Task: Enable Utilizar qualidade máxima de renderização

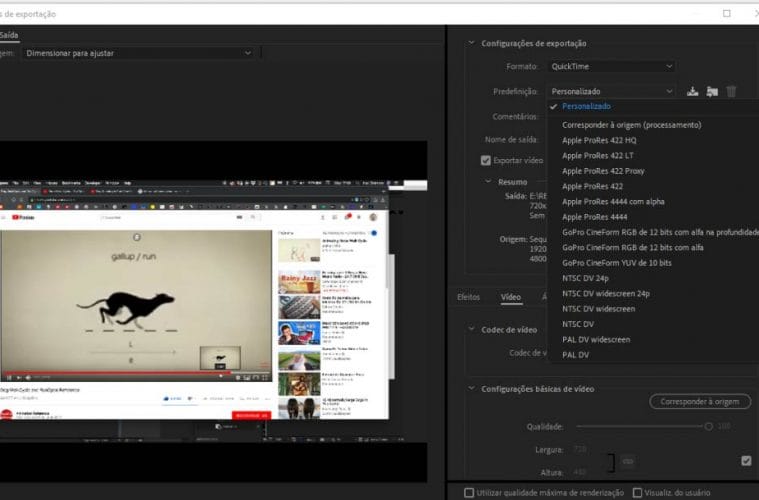Action: pyautogui.click(x=470, y=492)
